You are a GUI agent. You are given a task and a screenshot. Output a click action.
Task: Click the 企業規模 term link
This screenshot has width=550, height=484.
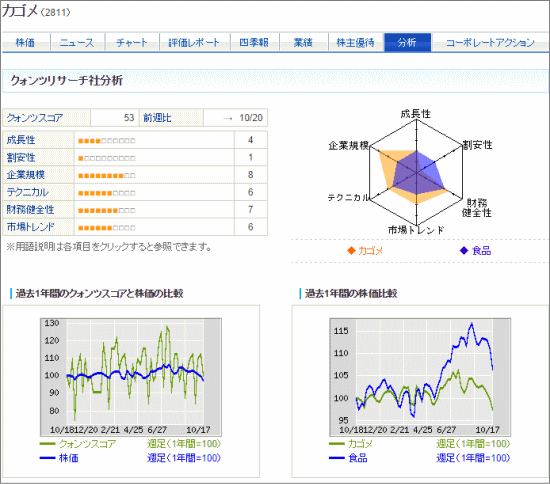26,175
